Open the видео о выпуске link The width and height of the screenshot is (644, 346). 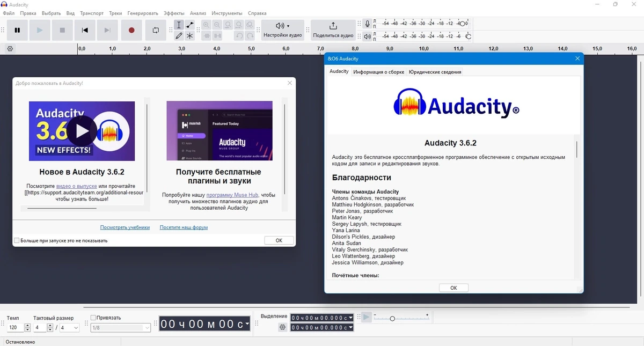click(x=77, y=186)
